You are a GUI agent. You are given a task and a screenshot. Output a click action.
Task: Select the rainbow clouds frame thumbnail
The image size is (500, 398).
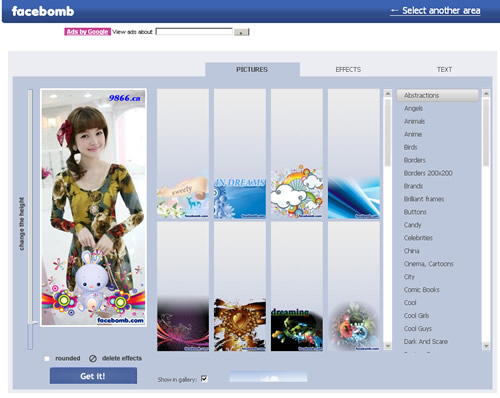pyautogui.click(x=297, y=154)
